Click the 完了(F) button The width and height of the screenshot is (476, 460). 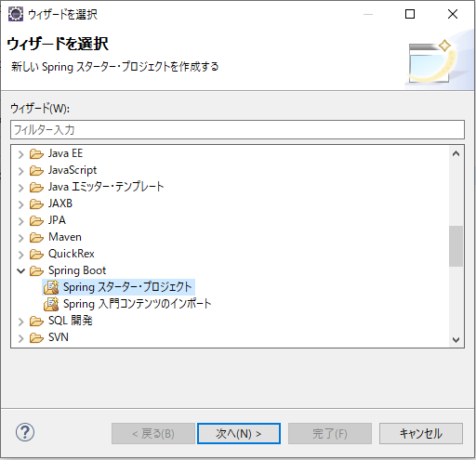tap(330, 433)
